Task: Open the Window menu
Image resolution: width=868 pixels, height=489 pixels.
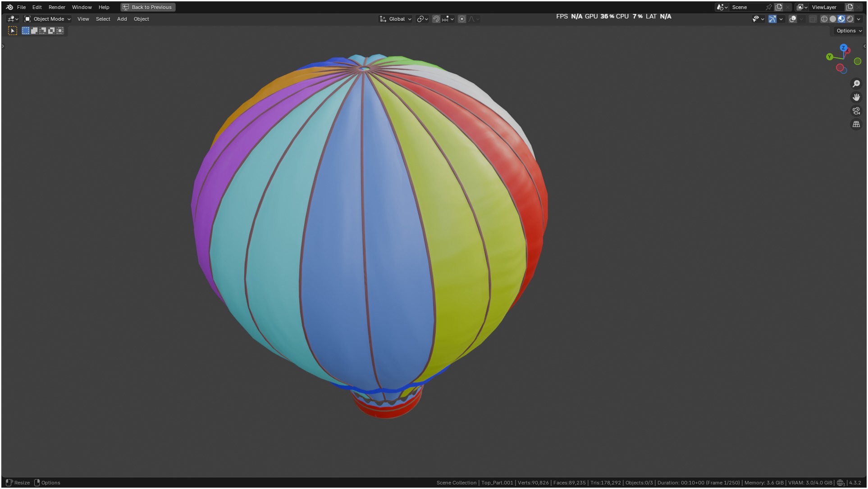Action: (82, 7)
